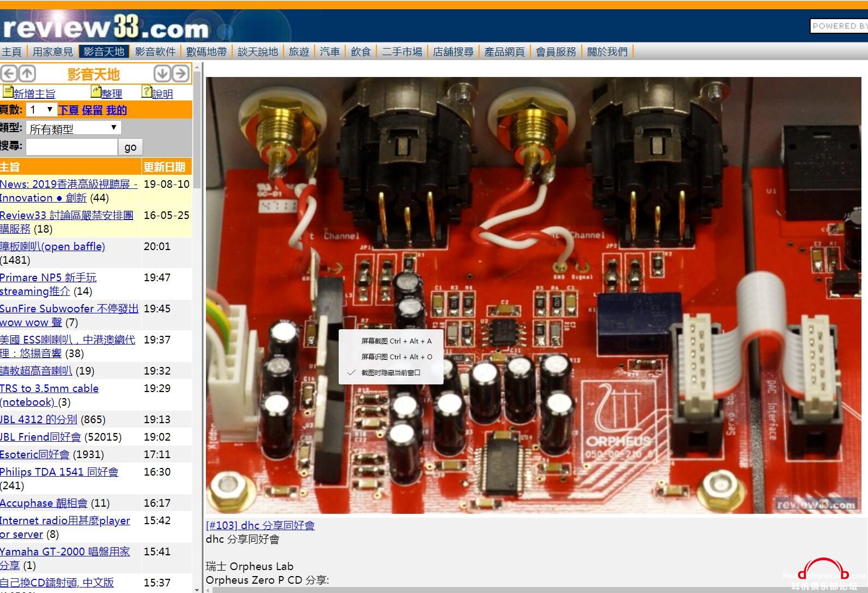Open the 汽車 nav tab
Screen dimensions: 868x593
pos(330,52)
